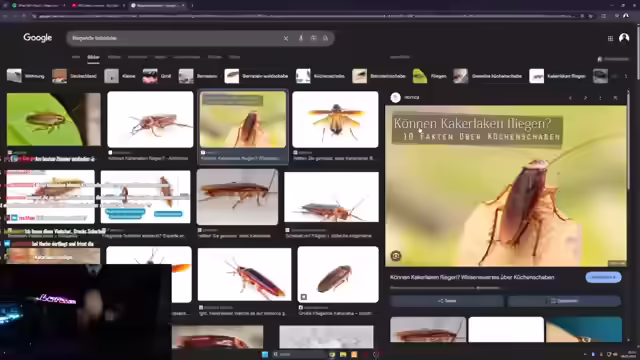The width and height of the screenshot is (640, 360).
Task: Close the image preview panel
Action: [x=615, y=98]
